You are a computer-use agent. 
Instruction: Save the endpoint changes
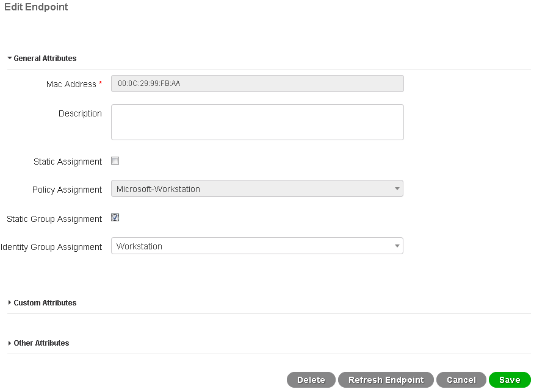pos(510,380)
